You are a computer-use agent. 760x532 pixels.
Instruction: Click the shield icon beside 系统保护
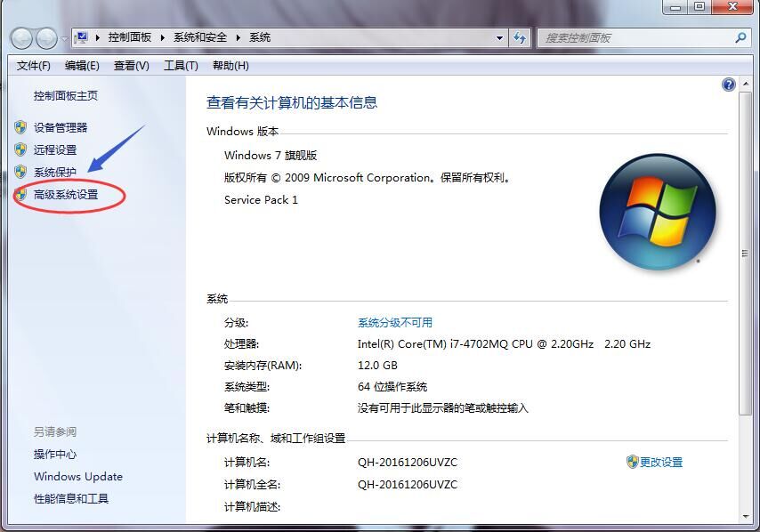click(20, 172)
